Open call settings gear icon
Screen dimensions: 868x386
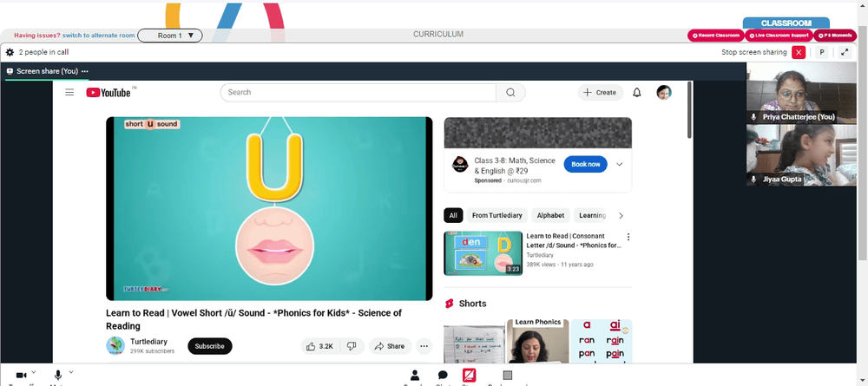(x=10, y=52)
